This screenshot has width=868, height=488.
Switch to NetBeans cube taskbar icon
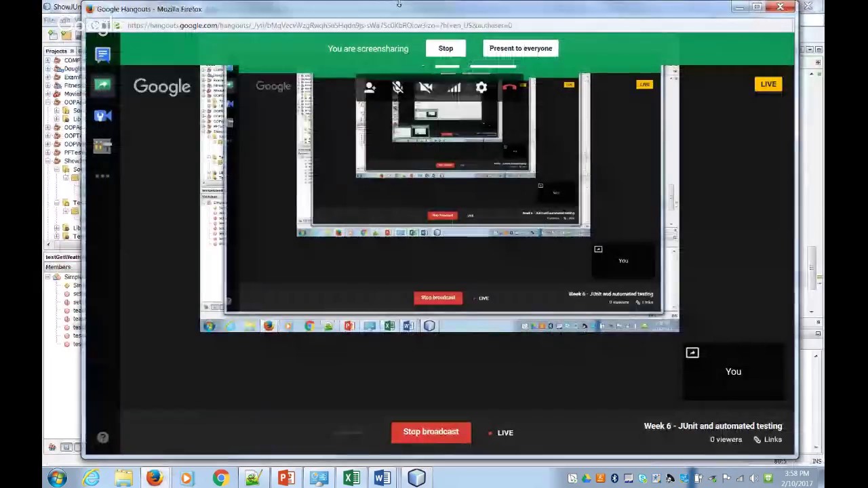[x=416, y=478]
